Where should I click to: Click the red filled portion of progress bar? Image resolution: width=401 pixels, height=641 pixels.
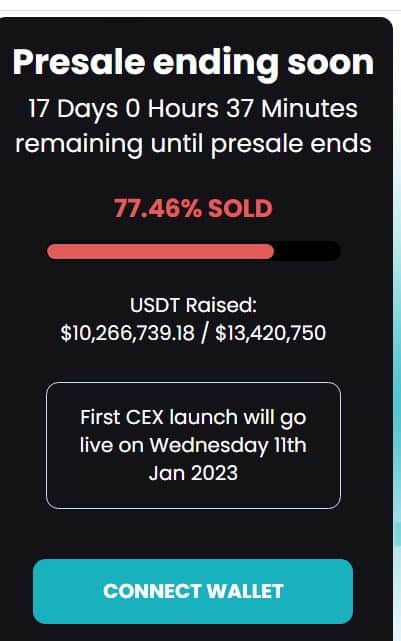[160, 251]
